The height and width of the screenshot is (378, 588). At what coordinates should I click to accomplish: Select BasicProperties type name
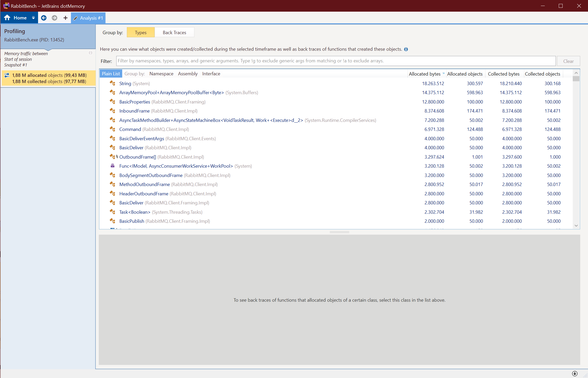point(135,102)
